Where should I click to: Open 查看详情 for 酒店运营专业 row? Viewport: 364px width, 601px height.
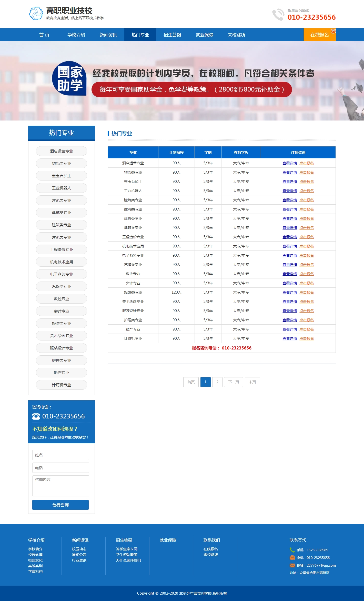290,163
